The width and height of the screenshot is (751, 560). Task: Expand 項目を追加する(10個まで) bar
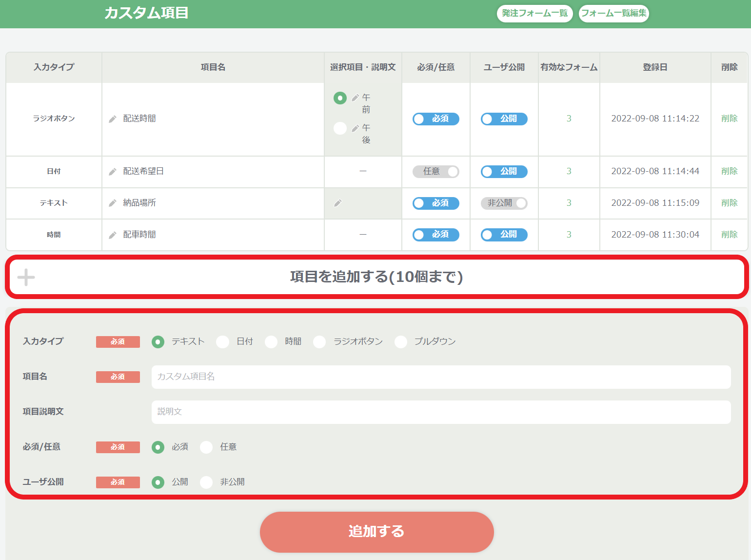377,277
